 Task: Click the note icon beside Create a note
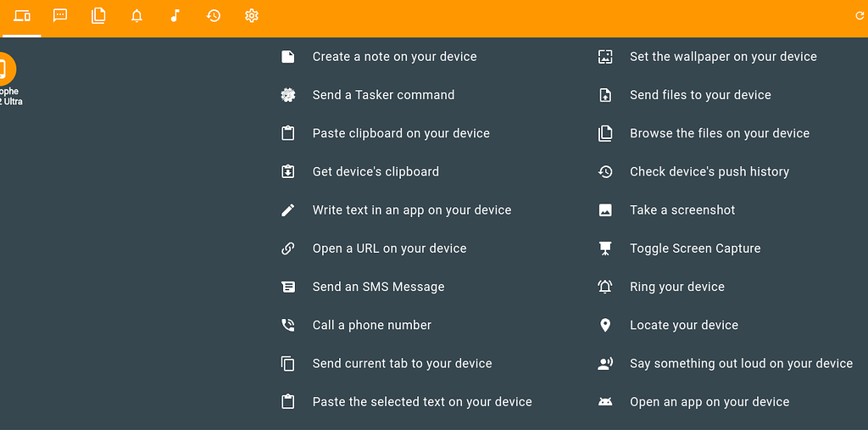coord(288,57)
